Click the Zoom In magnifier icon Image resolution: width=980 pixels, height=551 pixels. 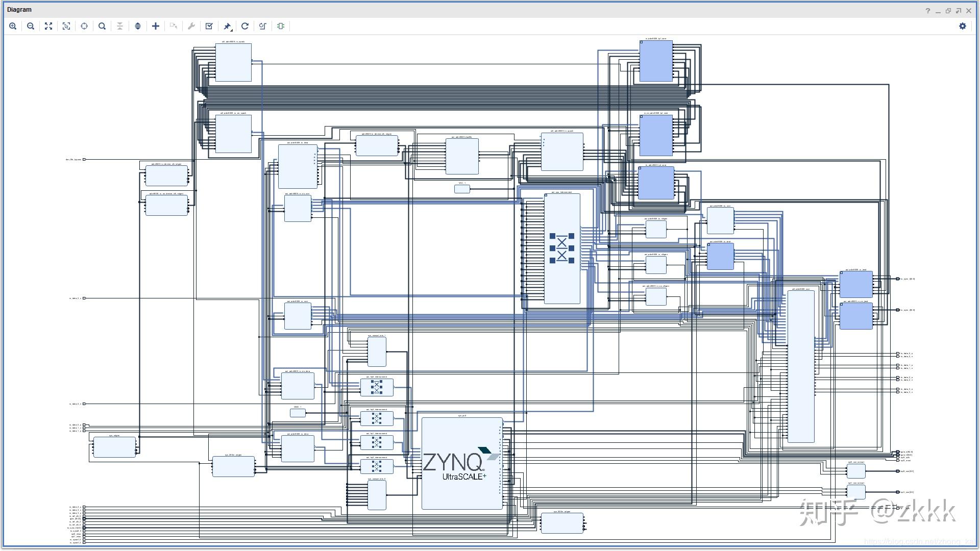coord(13,26)
